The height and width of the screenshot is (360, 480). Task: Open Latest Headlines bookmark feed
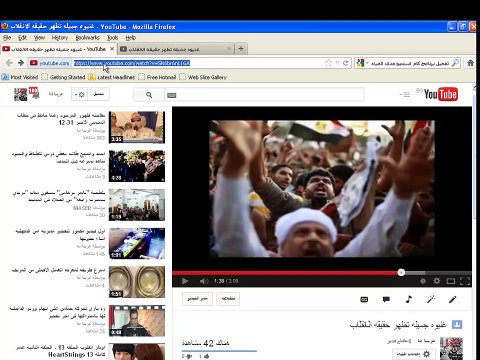click(112, 77)
